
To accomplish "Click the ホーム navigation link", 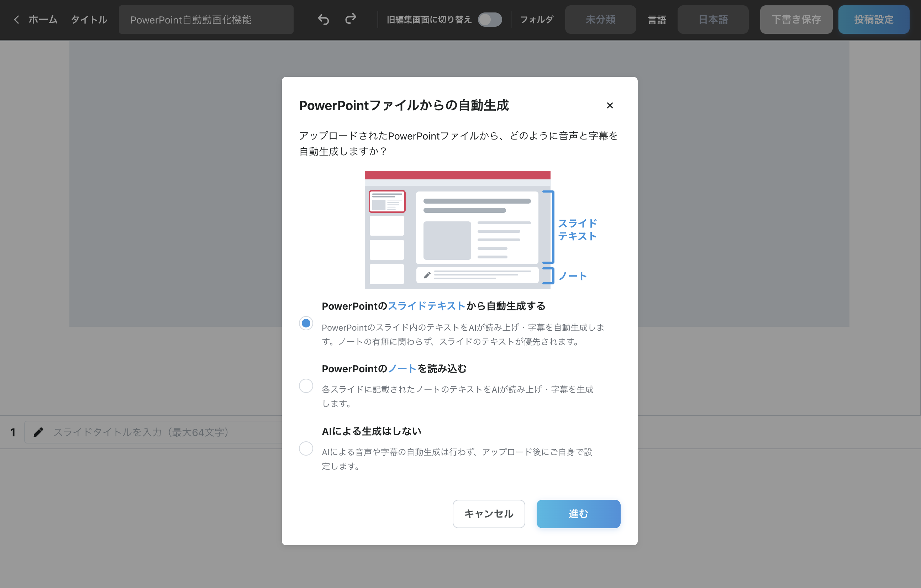I will pyautogui.click(x=43, y=20).
